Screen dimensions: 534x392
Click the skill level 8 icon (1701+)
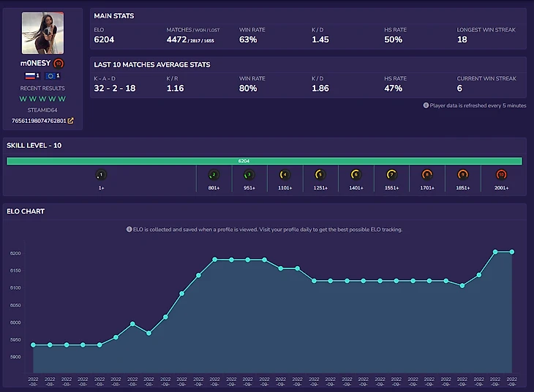tap(427, 175)
